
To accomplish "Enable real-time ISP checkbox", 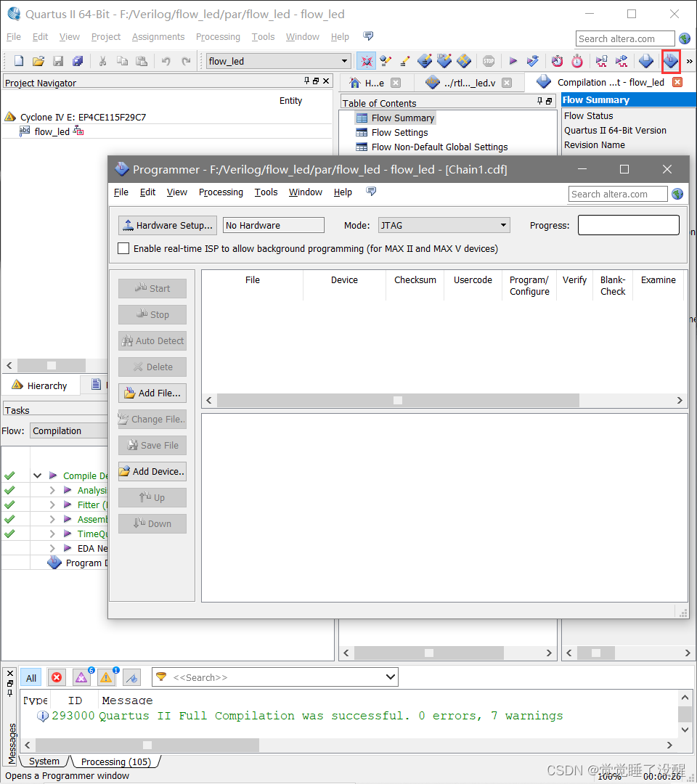I will pos(123,248).
